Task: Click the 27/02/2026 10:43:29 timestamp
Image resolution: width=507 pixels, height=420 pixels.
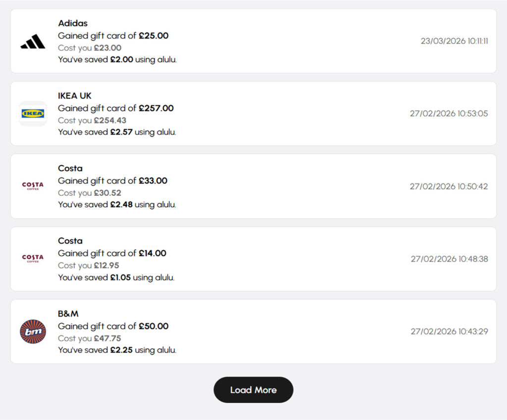Action: 449,331
